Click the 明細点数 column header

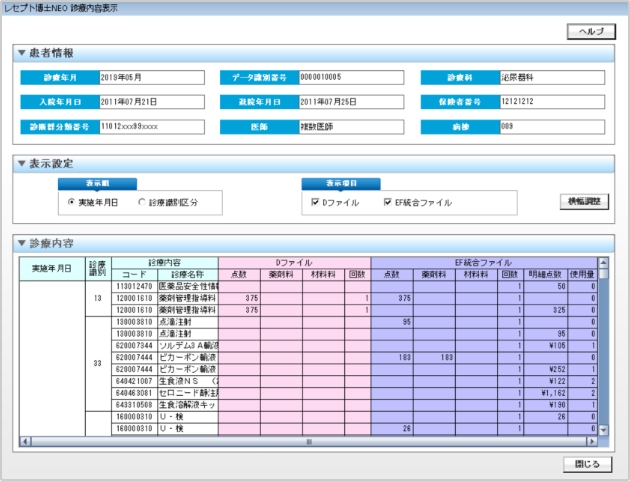tap(545, 273)
